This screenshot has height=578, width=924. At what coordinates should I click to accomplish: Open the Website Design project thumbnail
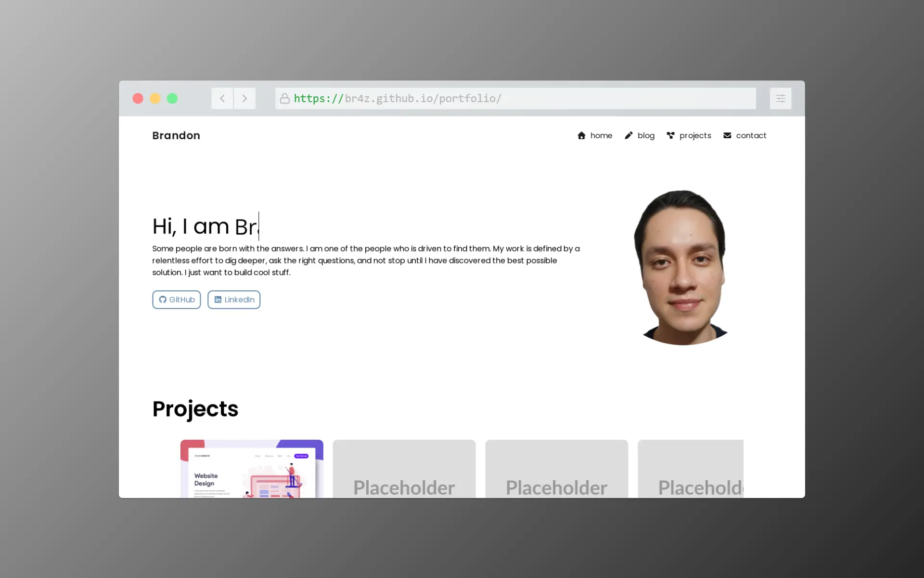[252, 469]
